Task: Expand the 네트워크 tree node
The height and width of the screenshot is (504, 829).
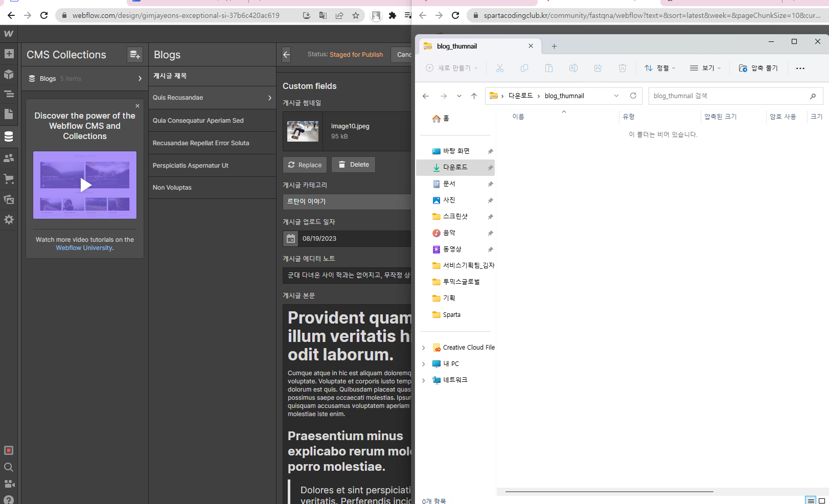Action: (x=423, y=380)
